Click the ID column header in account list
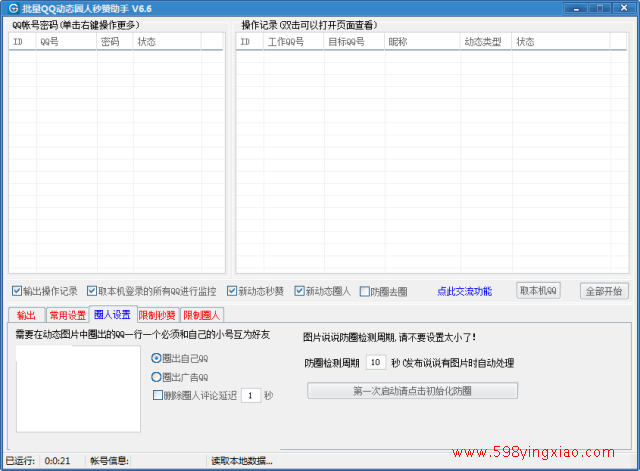Viewport: 640px width, 471px height. pyautogui.click(x=22, y=42)
